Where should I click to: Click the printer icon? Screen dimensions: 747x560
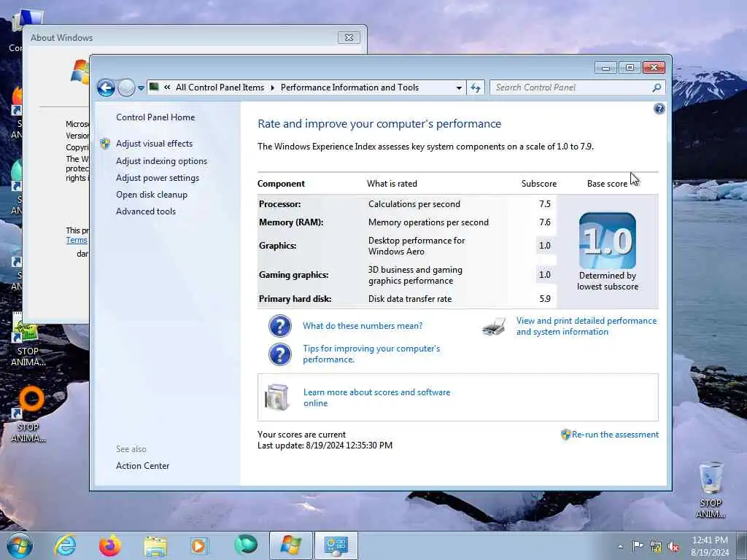[494, 327]
